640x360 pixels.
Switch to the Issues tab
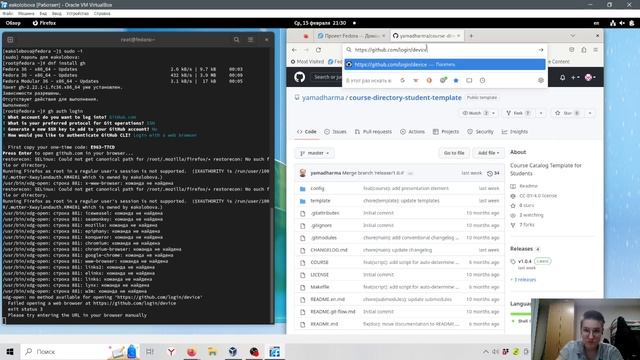point(336,132)
